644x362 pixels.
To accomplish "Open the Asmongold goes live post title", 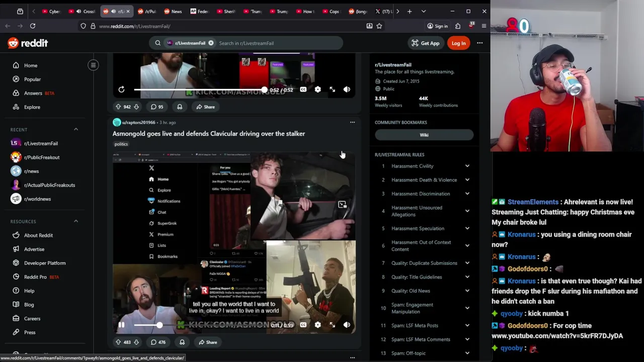I will point(209,134).
